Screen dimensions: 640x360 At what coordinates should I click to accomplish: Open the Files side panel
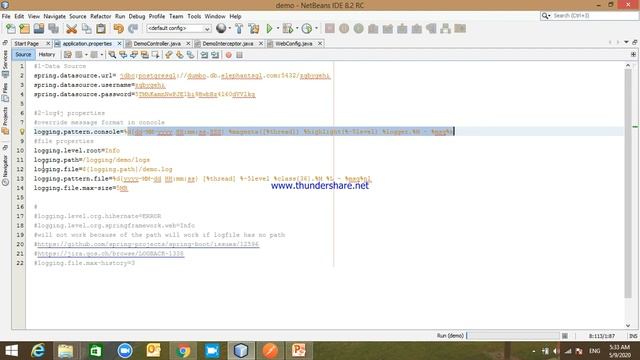click(5, 93)
